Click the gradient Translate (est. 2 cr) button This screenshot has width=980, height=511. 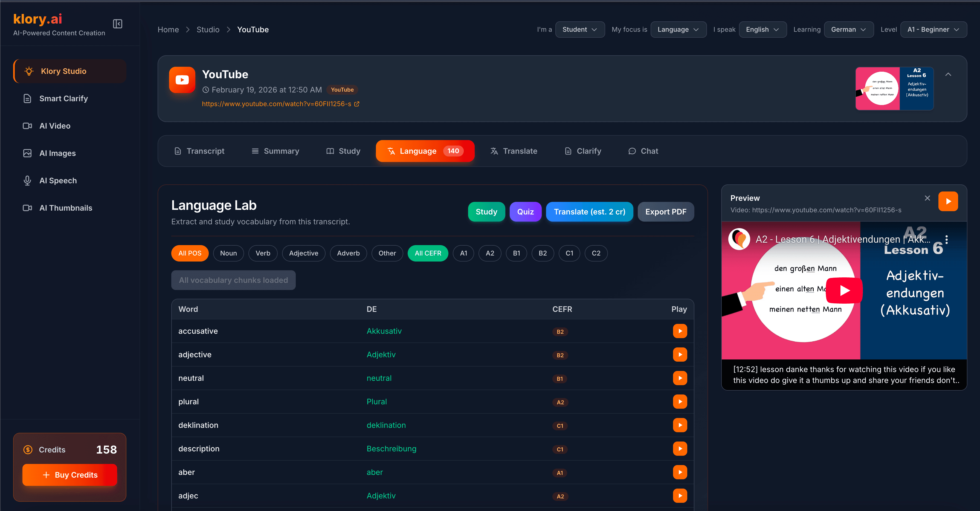589,211
